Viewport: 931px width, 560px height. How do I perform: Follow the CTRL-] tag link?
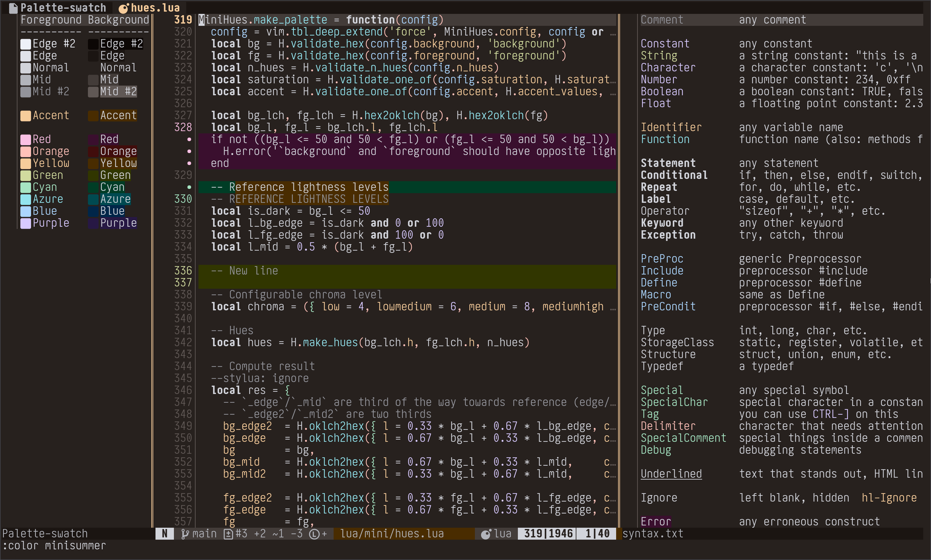(x=830, y=414)
